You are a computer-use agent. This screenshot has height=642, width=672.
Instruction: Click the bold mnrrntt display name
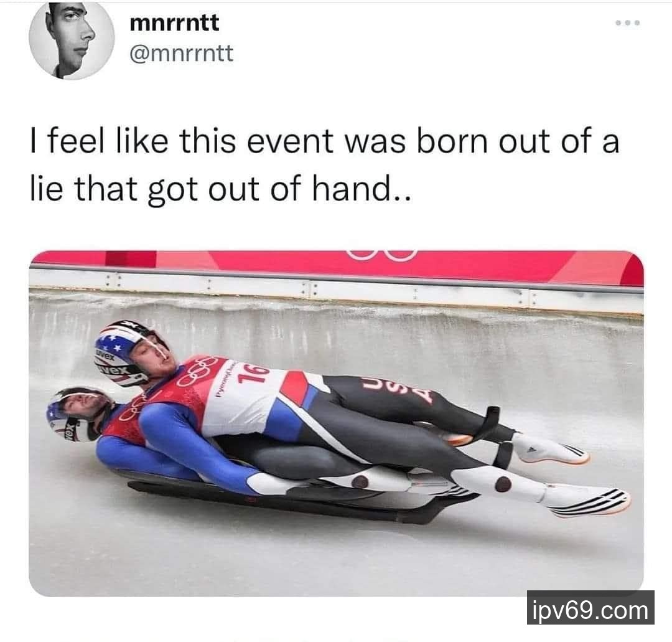point(174,23)
